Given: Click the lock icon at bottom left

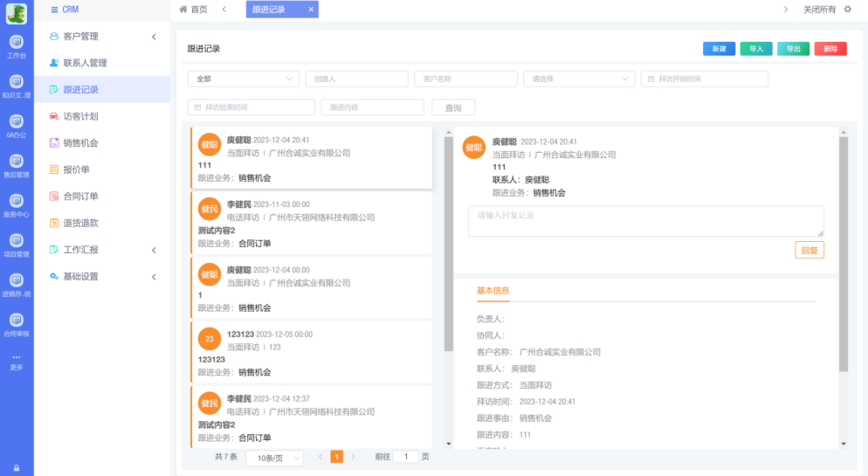Looking at the screenshot, I should (x=16, y=467).
